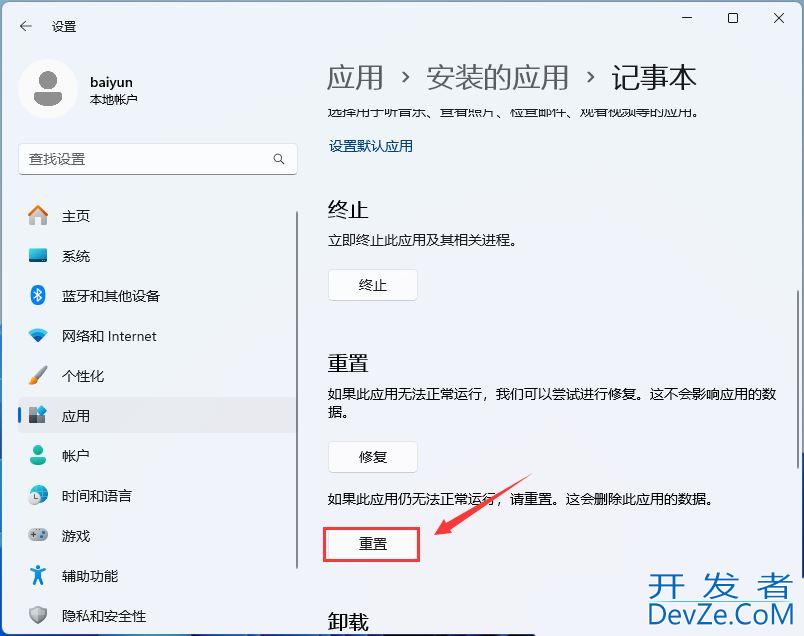Select 网络和 Internet in the sidebar

[157, 335]
